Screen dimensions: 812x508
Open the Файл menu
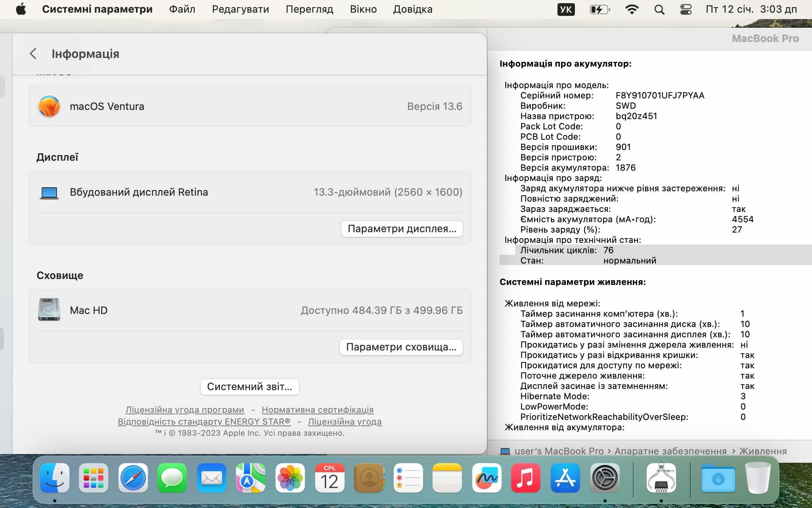pos(182,9)
